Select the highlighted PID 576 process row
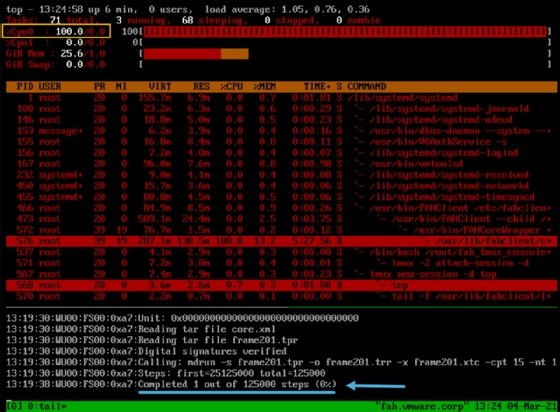This screenshot has height=412, width=560. tap(281, 241)
